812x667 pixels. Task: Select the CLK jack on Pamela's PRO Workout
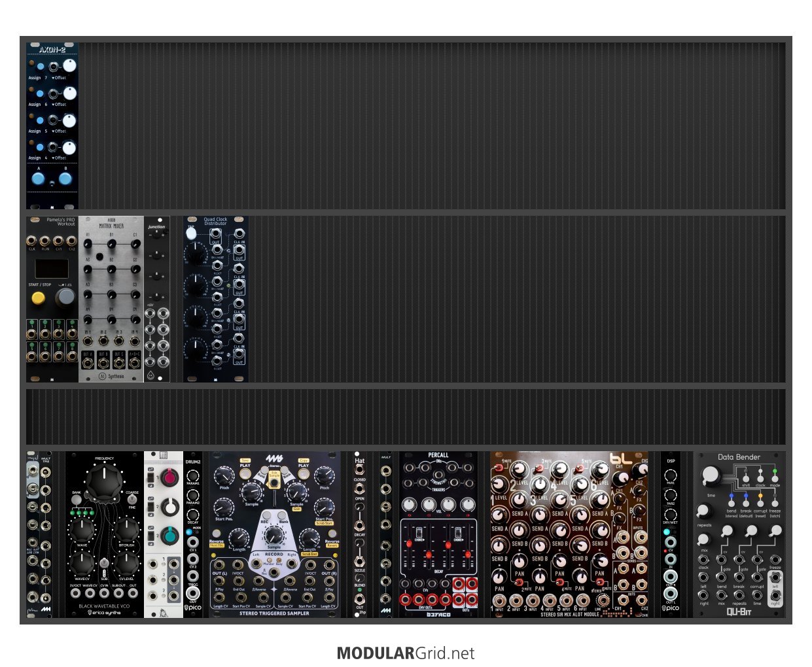tap(31, 241)
